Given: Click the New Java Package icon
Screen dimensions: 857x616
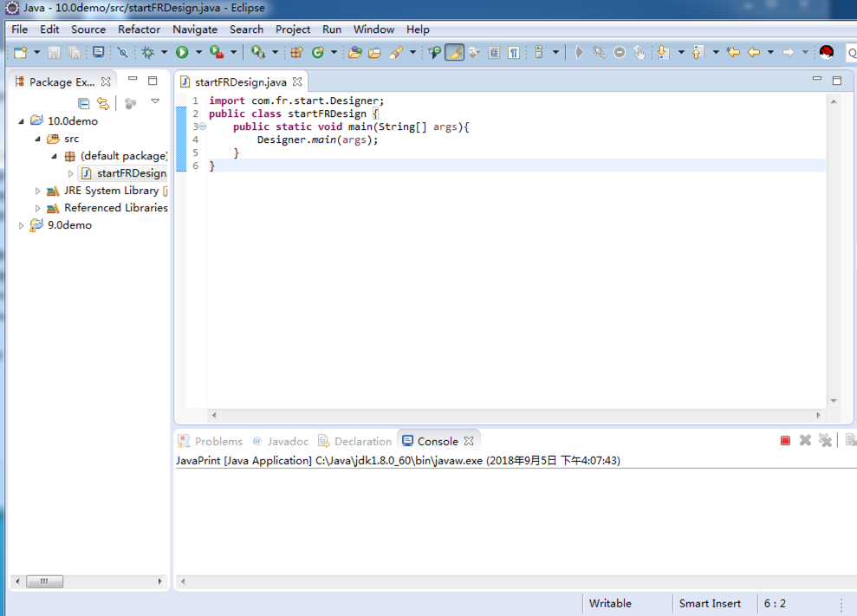Looking at the screenshot, I should coord(296,53).
